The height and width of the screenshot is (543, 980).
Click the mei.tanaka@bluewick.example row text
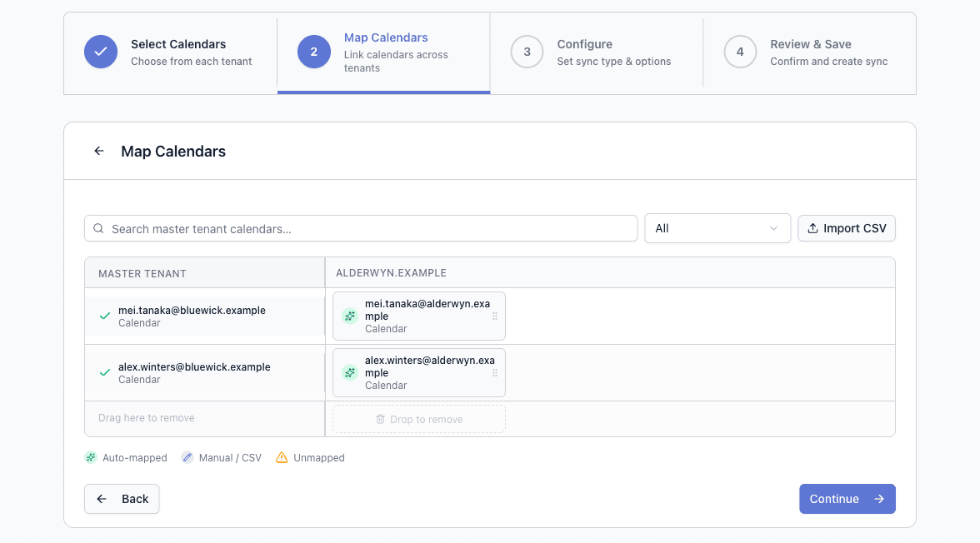(192, 311)
